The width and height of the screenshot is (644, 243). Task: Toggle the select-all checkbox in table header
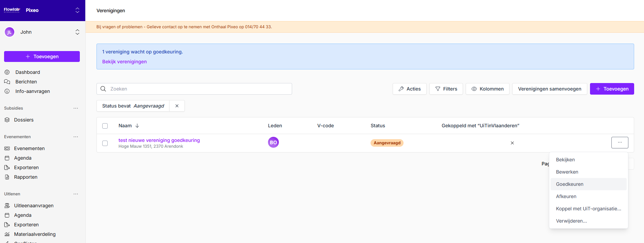(105, 126)
